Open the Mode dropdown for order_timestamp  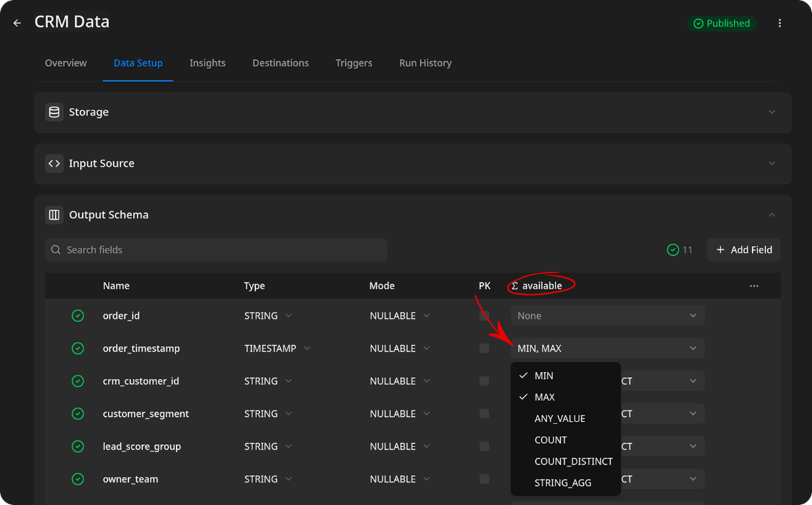click(x=400, y=349)
